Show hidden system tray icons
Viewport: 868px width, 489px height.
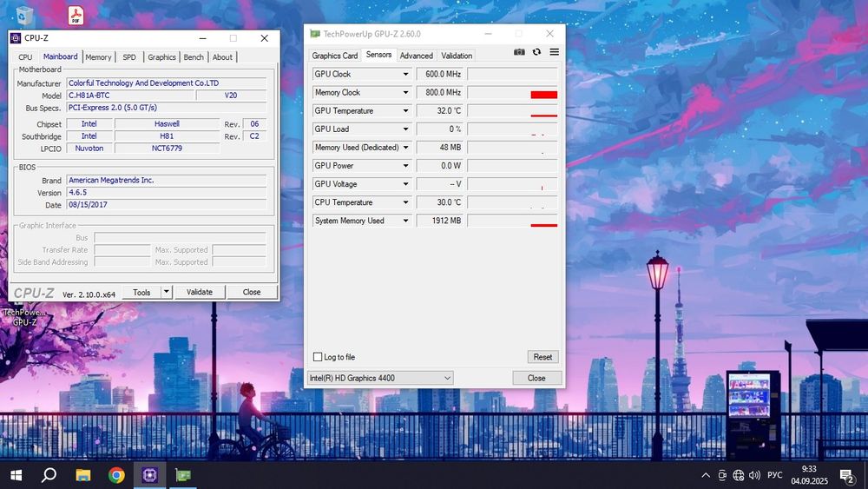tap(706, 475)
